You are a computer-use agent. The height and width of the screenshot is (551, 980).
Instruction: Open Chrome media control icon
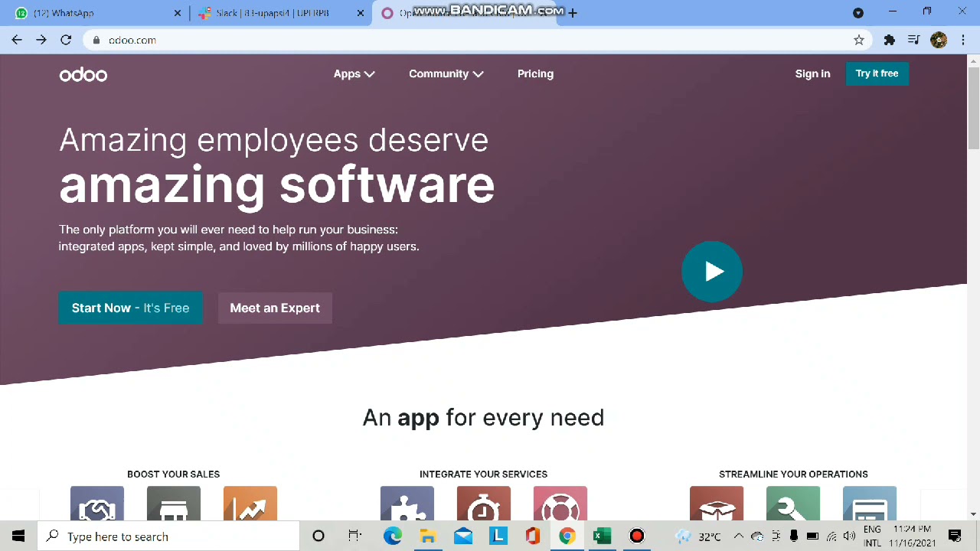[913, 40]
